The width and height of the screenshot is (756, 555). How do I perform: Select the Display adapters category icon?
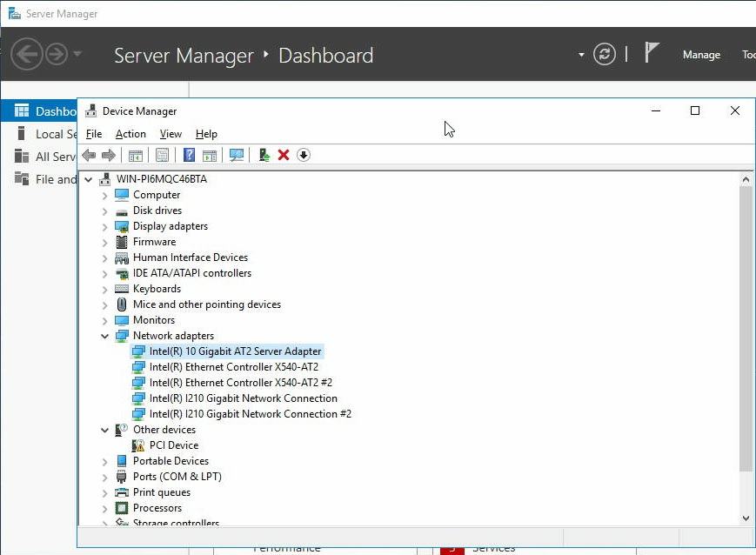122,226
